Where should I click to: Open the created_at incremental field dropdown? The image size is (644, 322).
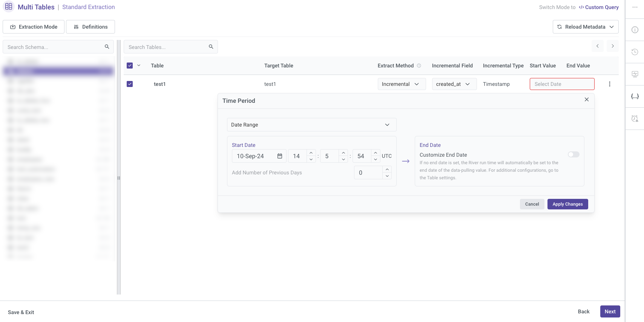click(454, 84)
